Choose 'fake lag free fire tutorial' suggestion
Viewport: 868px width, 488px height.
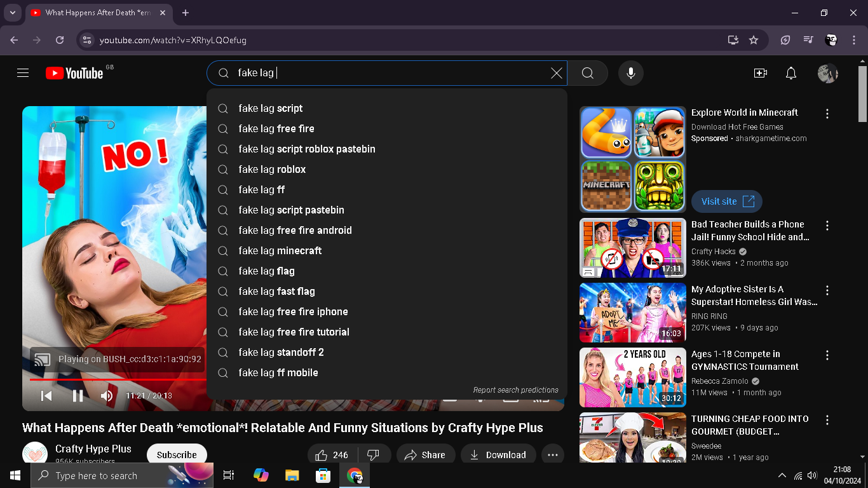pyautogui.click(x=387, y=332)
